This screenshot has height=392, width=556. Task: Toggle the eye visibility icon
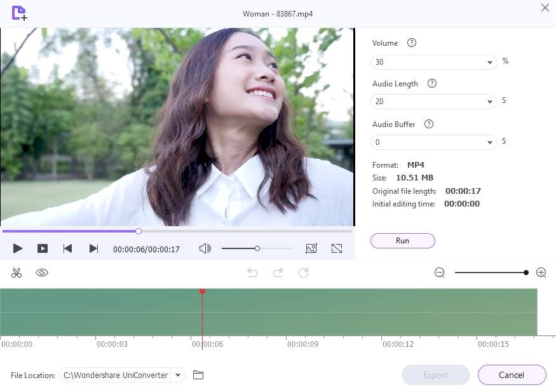tap(42, 273)
